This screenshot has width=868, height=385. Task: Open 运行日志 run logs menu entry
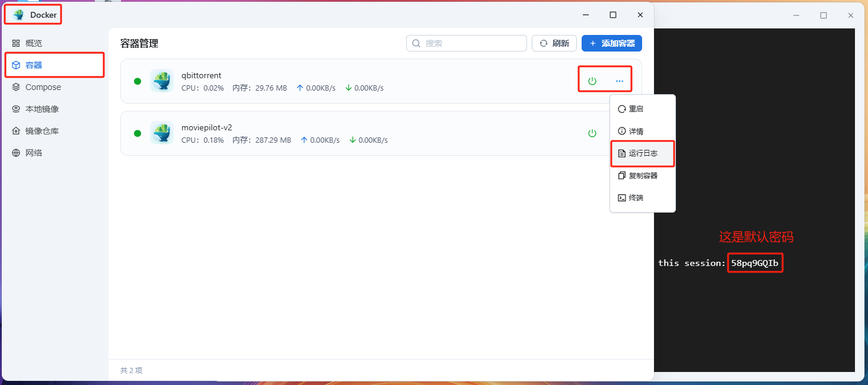click(643, 153)
